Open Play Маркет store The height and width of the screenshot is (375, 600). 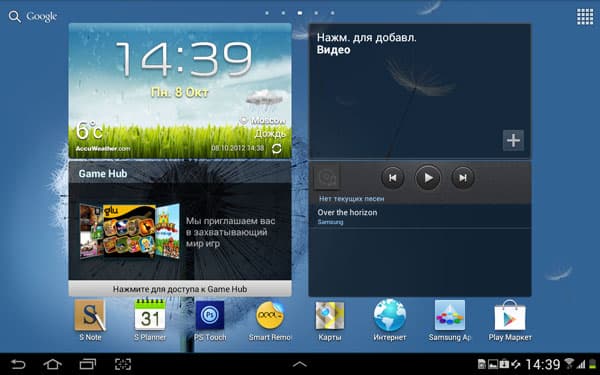pyautogui.click(x=510, y=315)
